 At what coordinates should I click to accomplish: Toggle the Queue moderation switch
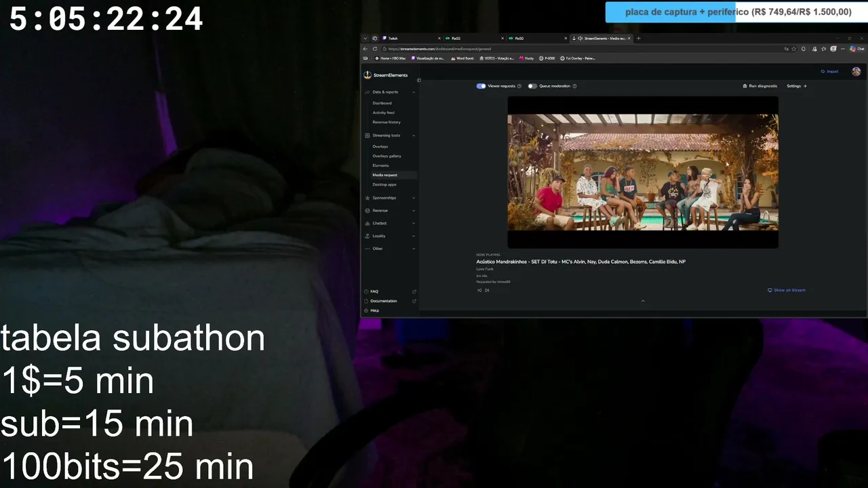pyautogui.click(x=532, y=86)
